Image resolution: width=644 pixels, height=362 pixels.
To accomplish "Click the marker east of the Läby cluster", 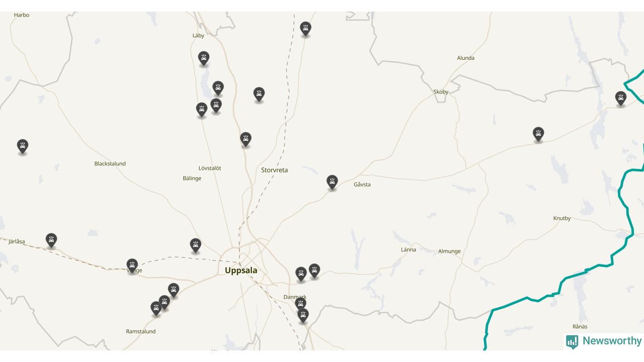I will (x=259, y=94).
